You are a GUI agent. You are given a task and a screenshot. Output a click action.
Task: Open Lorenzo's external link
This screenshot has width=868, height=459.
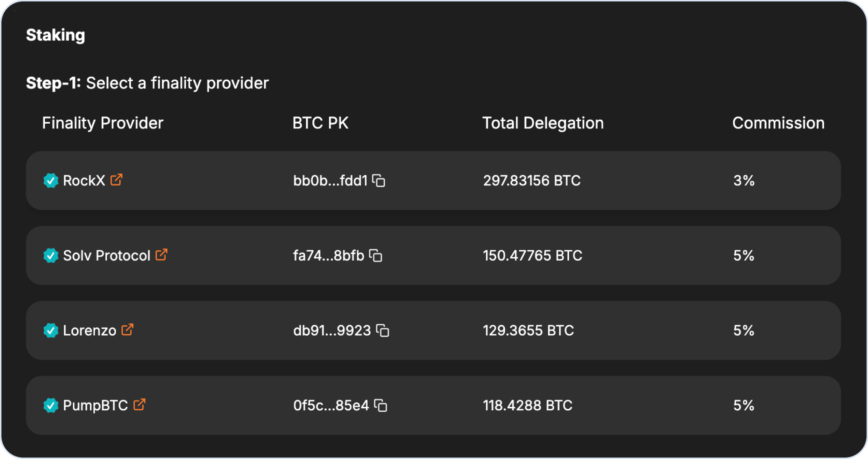128,329
